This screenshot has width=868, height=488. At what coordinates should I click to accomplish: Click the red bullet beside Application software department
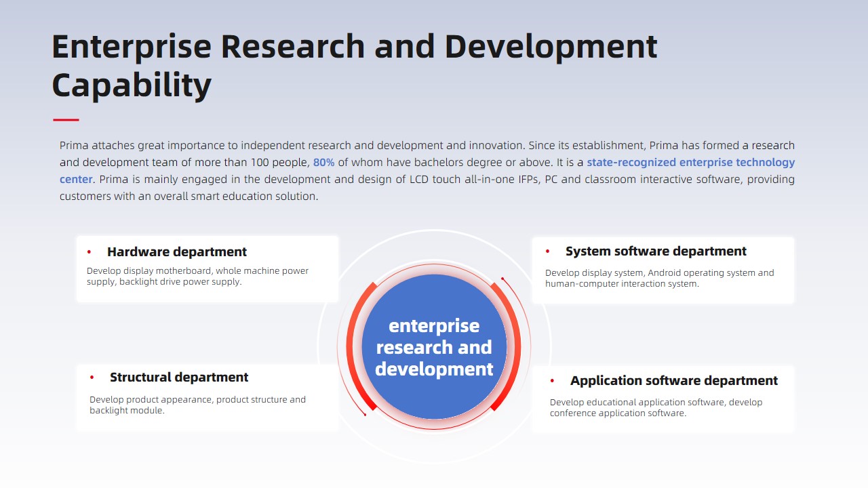point(552,381)
